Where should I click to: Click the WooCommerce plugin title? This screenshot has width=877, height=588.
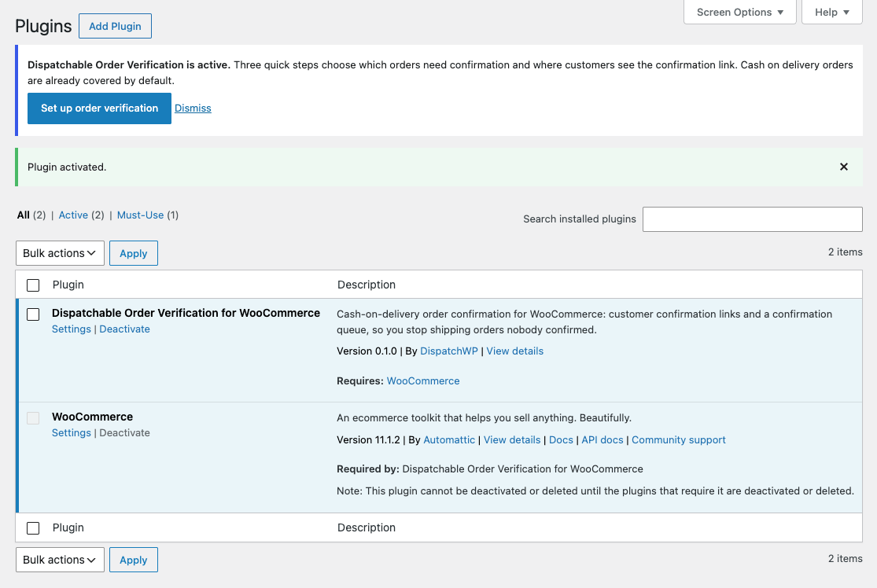coord(92,417)
